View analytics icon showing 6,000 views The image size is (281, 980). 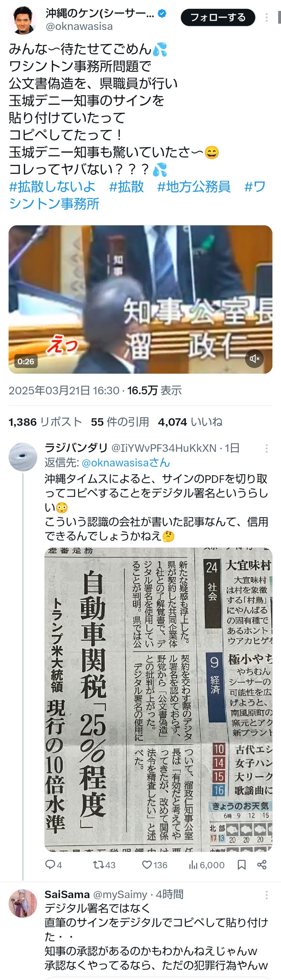[207, 865]
